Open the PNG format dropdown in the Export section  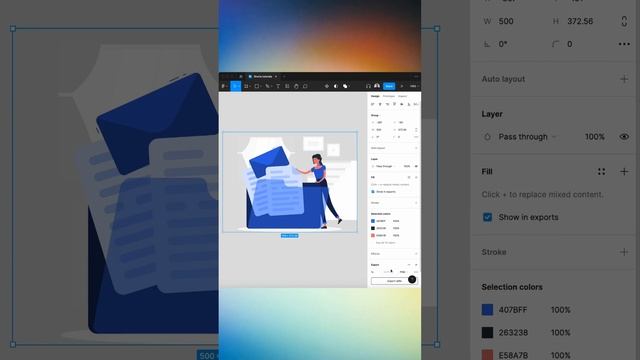pyautogui.click(x=403, y=272)
